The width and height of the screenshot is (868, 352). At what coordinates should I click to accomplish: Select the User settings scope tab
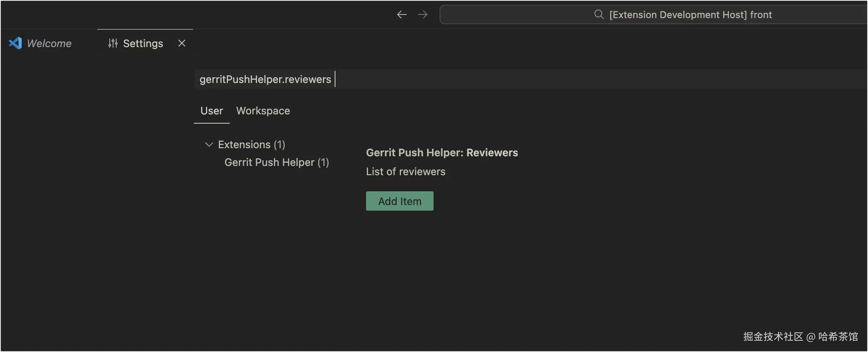pos(212,111)
